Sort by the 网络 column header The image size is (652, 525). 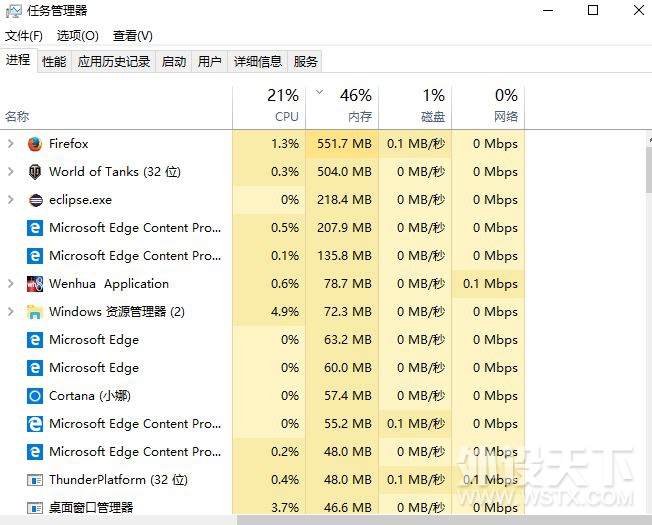[488, 107]
